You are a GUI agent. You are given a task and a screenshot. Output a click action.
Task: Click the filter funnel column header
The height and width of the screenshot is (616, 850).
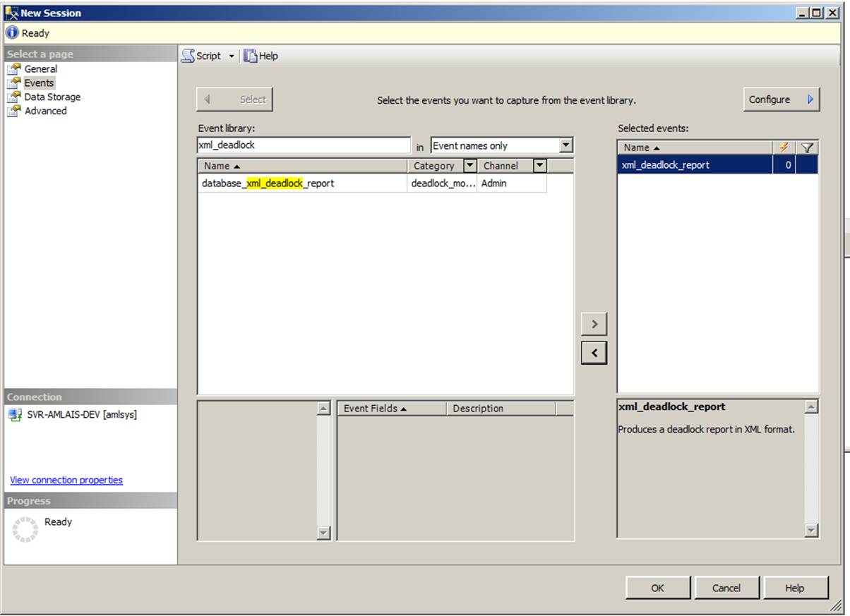[x=807, y=147]
